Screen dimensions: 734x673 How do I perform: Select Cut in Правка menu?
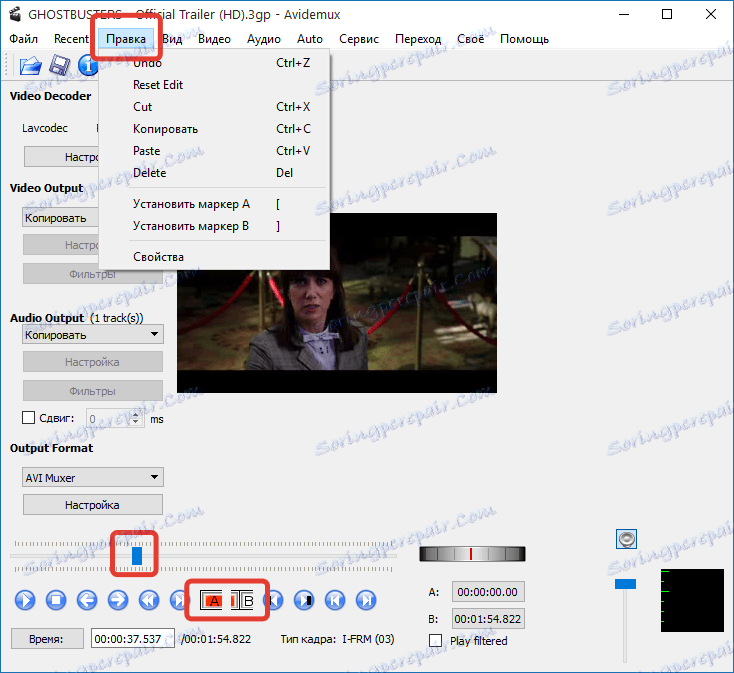(x=214, y=107)
